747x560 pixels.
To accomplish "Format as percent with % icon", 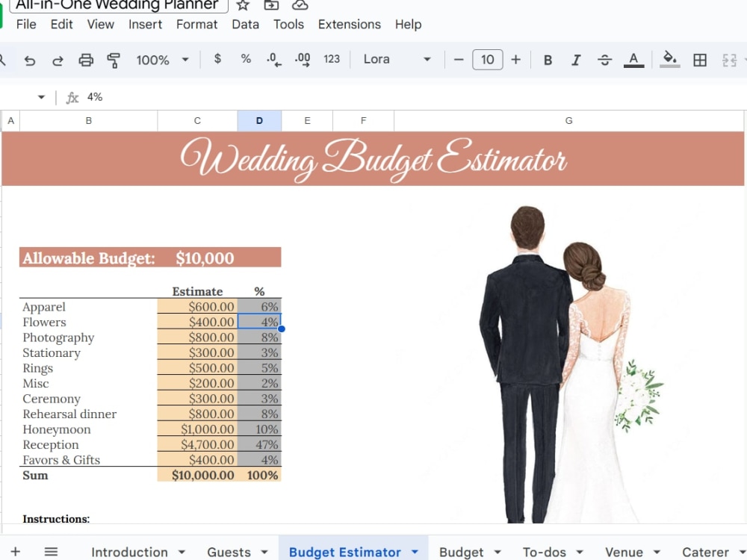I will [x=245, y=58].
